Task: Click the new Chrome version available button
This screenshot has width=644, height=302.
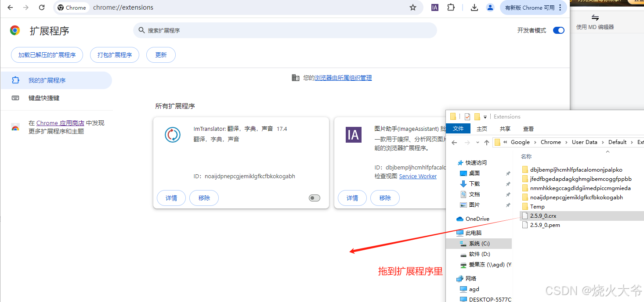Action: 533,7
